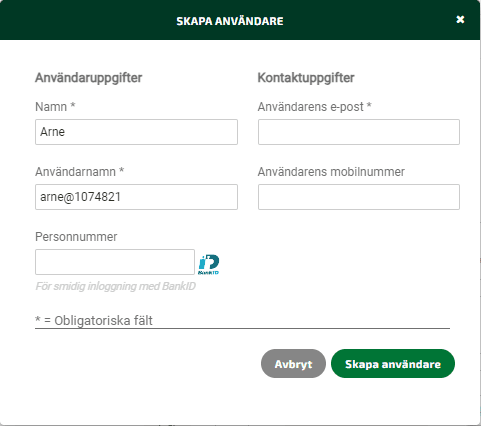Click the Namn * field label
Viewport: 481px width, 426px height.
(x=55, y=107)
